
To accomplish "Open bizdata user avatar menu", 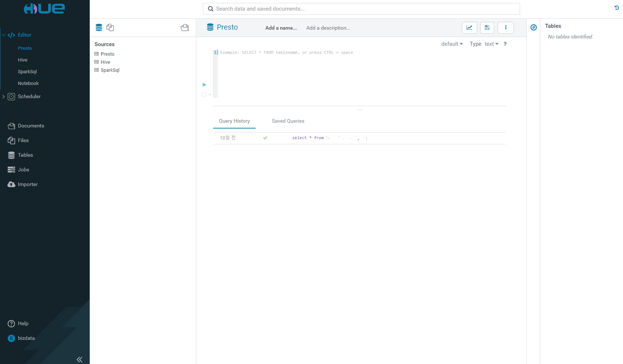I will point(11,338).
